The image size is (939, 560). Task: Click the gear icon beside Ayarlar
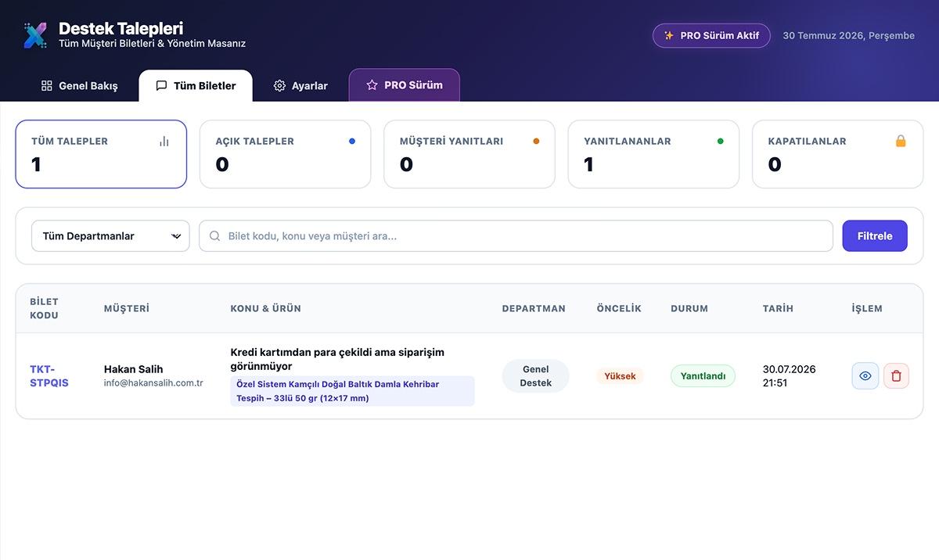click(x=279, y=86)
